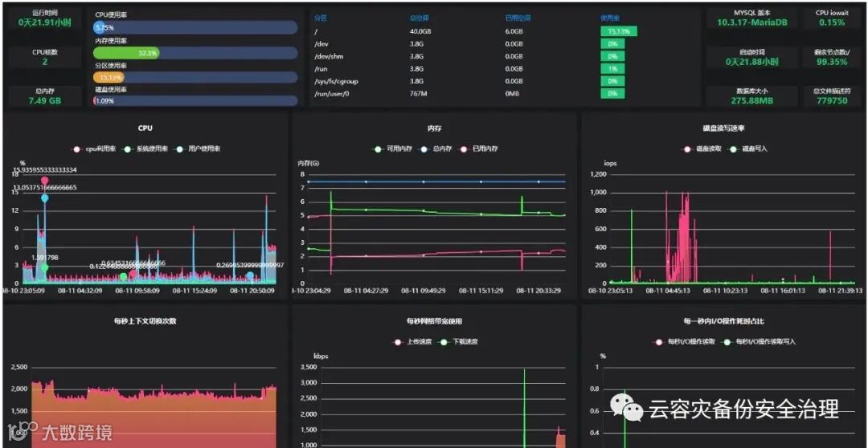This screenshot has width=868, height=448.
Task: Click the 0% usage bar for /dev/shm
Action: 612,56
